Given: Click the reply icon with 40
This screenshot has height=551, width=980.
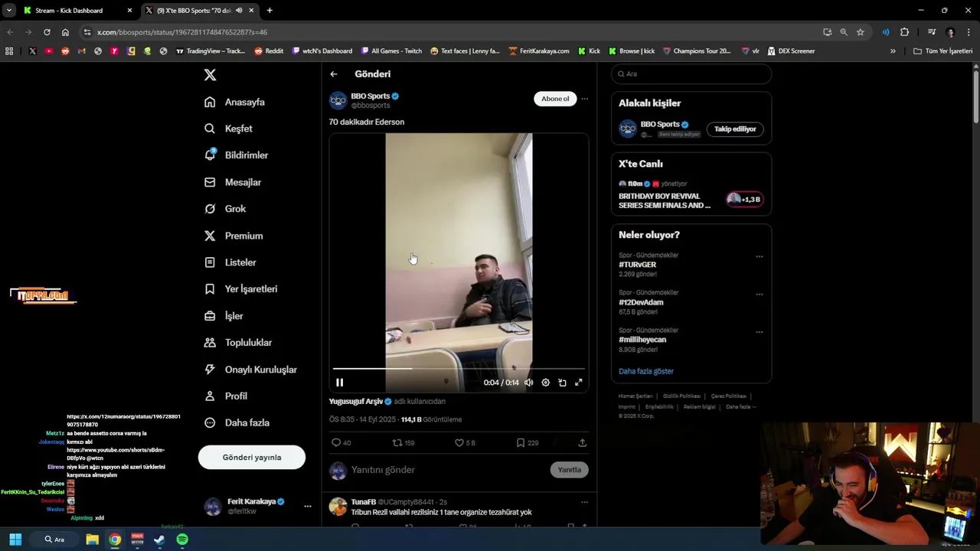Looking at the screenshot, I should 341,443.
